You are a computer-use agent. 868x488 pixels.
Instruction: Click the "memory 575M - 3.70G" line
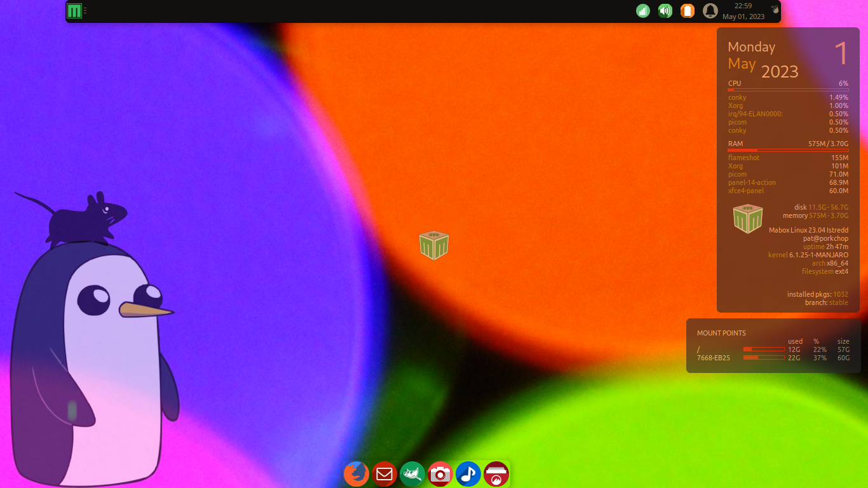click(815, 215)
